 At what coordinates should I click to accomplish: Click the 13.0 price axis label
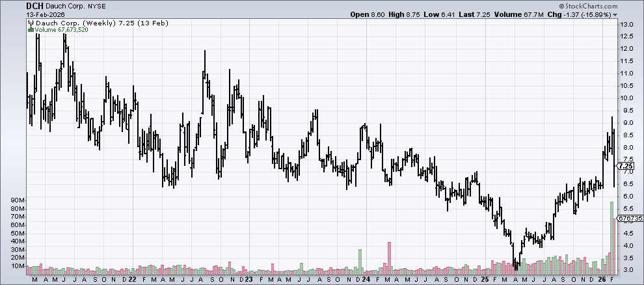(x=626, y=24)
